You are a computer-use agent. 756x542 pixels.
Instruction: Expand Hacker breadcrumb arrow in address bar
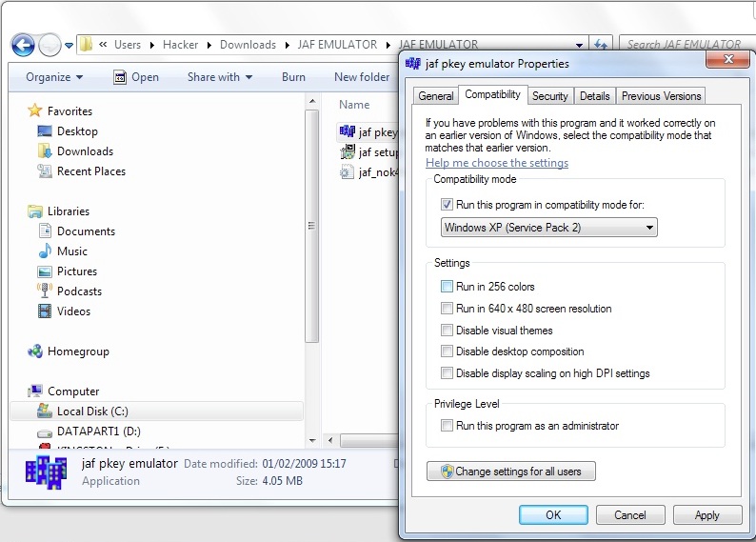[209, 46]
